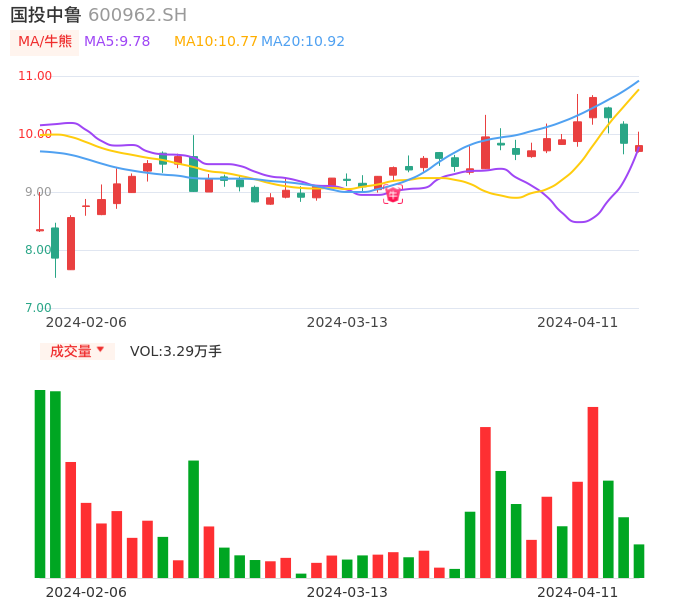Click the 2024-04-11 date label under the volume chart
Screen dimensions: 686x606
(577, 592)
